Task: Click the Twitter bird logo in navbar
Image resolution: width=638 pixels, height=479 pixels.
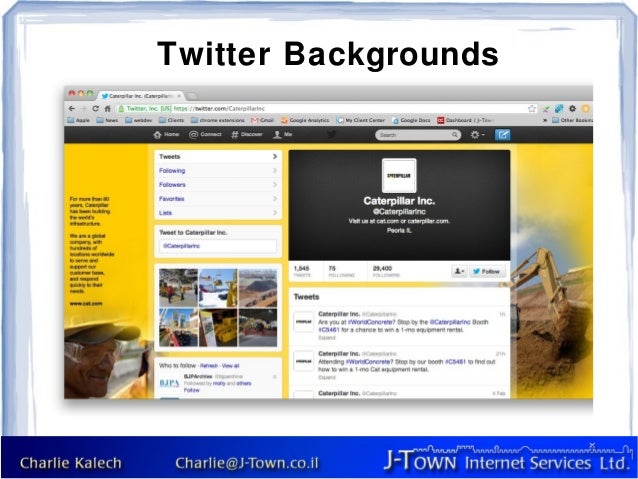Action: click(332, 134)
